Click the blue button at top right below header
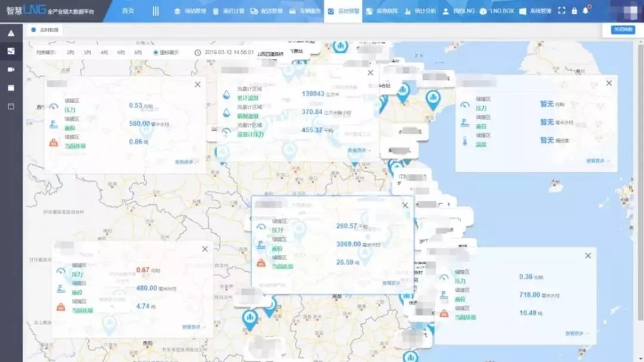 pyautogui.click(x=623, y=30)
